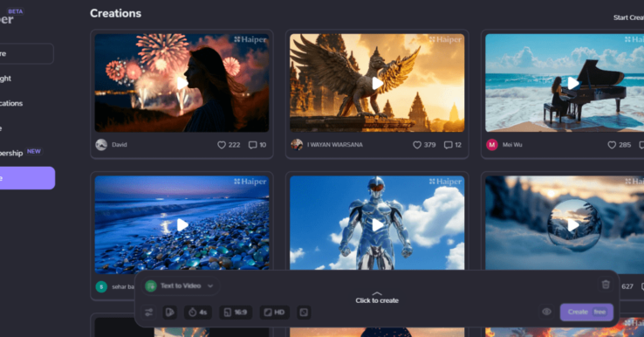Viewport: 644px width, 337px height.
Task: Click the comment icon showing 12
Action: tap(448, 145)
